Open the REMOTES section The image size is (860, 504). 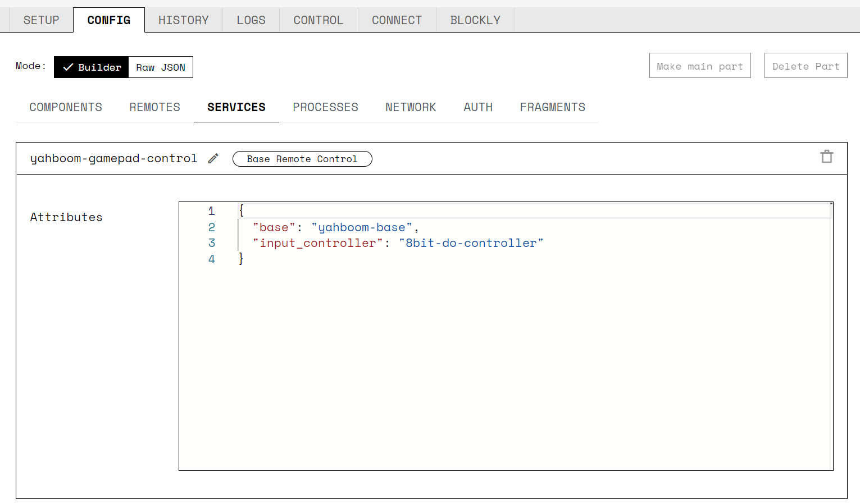(154, 107)
